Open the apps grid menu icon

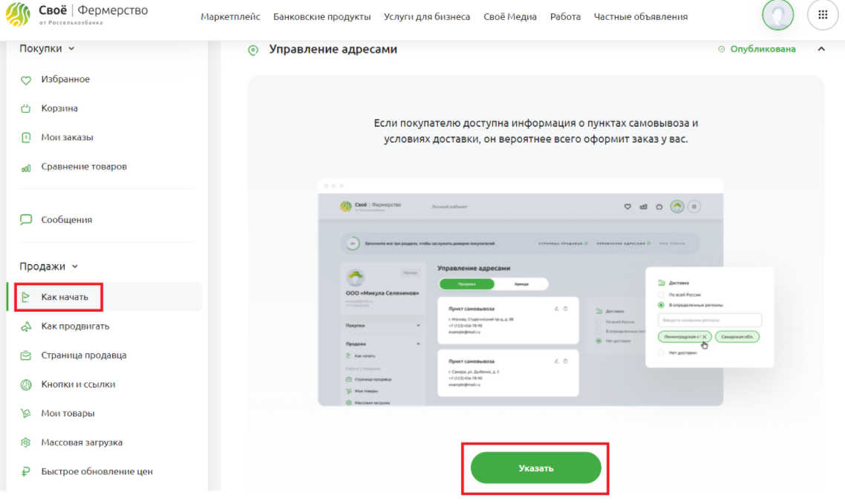[823, 15]
